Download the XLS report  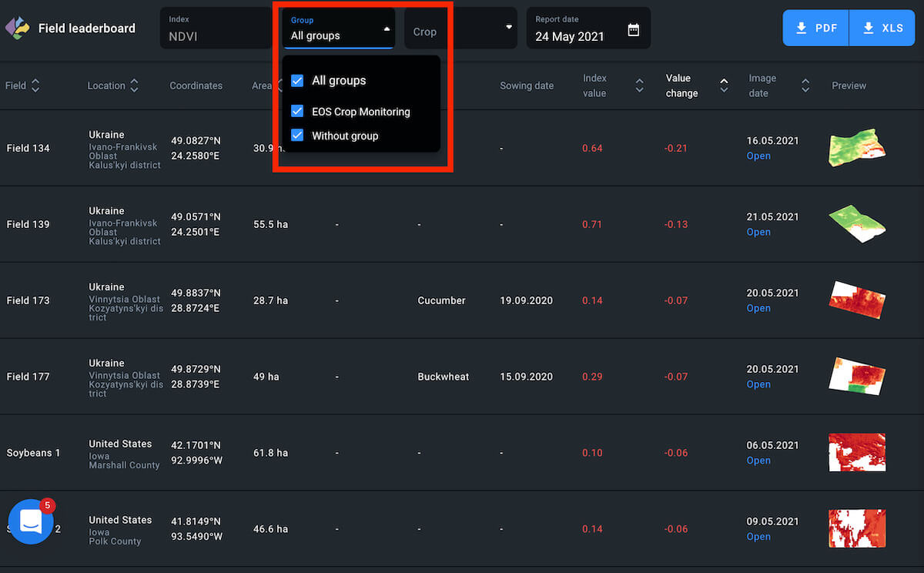(882, 28)
